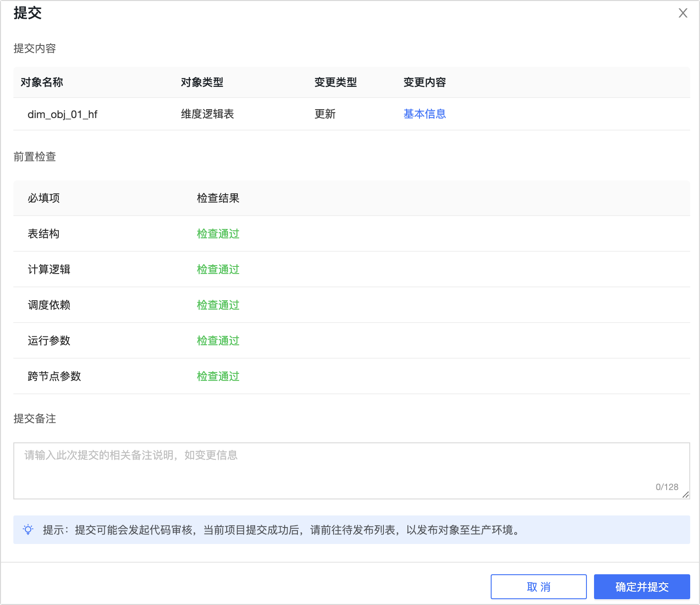Select the 检查通过 result for 调度依赖

[218, 305]
